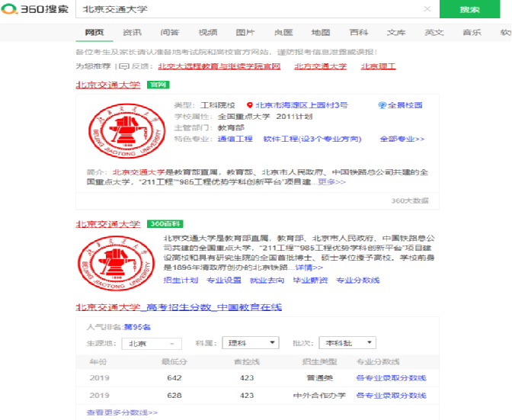This screenshot has width=512, height=420.
Task: Open 软件工程(设3个专业方向) link
Action: click(x=312, y=139)
